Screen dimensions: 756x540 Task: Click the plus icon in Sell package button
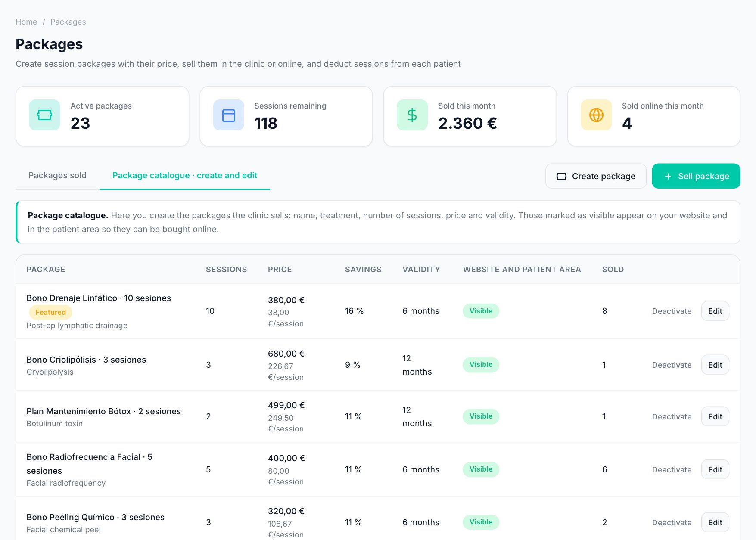click(668, 176)
